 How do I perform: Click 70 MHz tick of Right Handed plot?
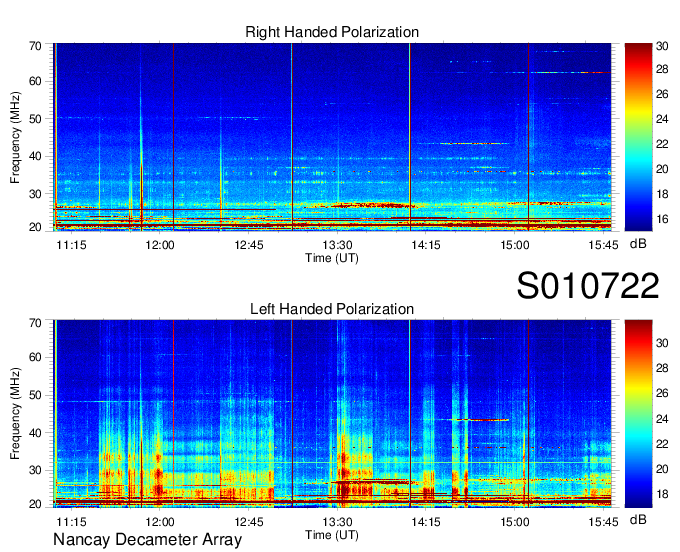pos(35,46)
